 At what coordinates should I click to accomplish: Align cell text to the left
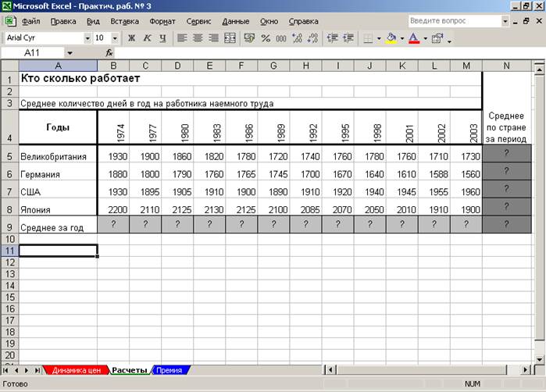click(182, 37)
